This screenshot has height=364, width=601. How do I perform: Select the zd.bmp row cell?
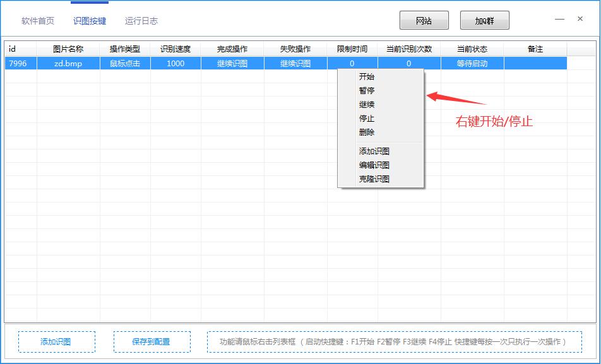tap(68, 64)
